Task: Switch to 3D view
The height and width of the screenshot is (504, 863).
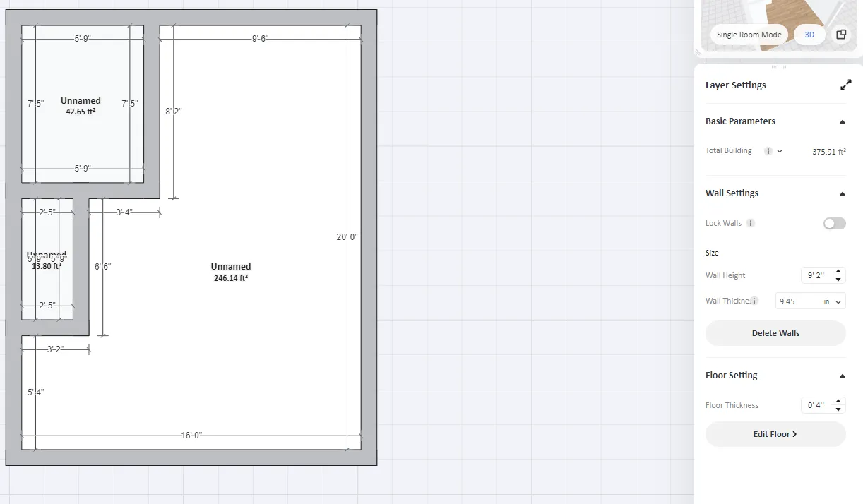Action: coord(809,35)
